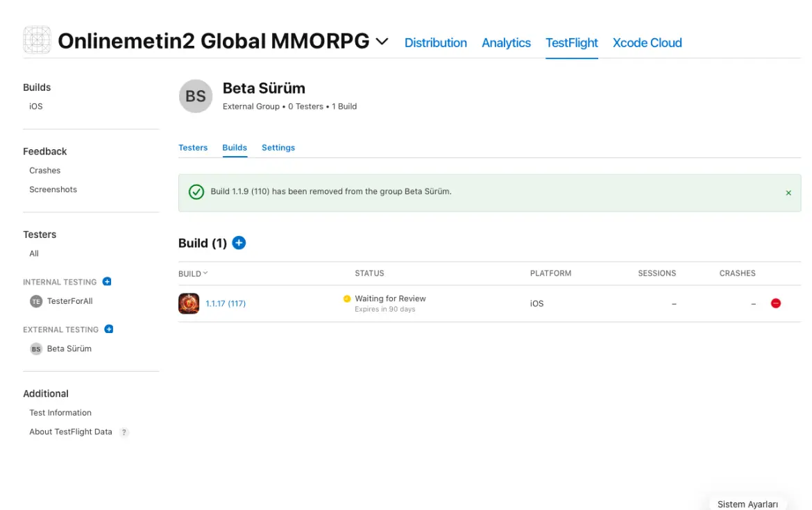Screen dimensions: 812x510
Task: Remove build 1.1.17 with red minus icon
Action: (x=776, y=303)
